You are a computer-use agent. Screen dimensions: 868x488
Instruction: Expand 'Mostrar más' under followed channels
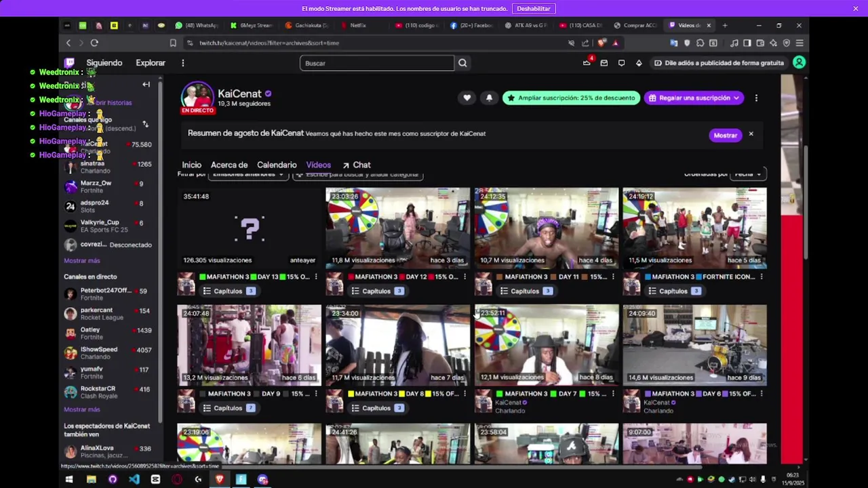pos(81,261)
